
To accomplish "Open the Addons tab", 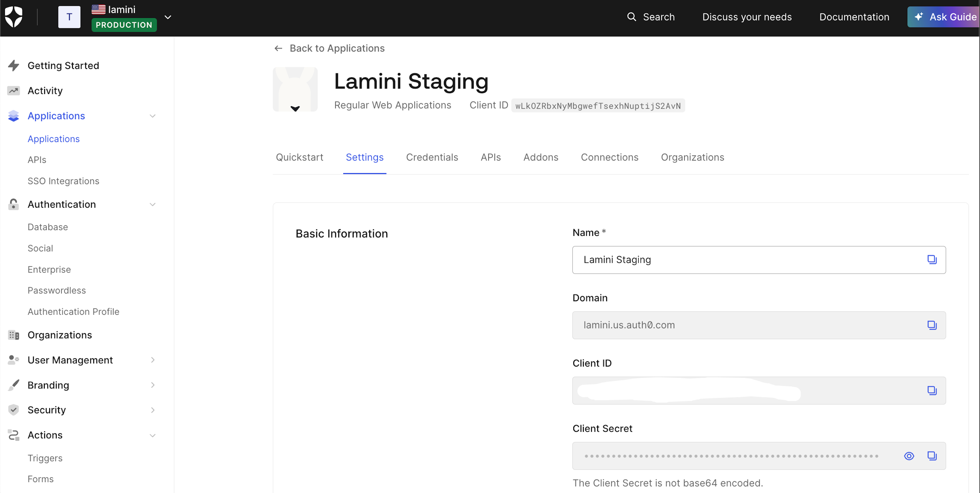I will (x=541, y=157).
